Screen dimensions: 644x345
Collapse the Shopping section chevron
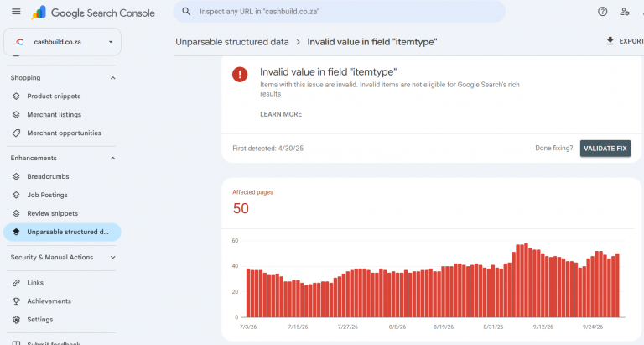(x=113, y=78)
